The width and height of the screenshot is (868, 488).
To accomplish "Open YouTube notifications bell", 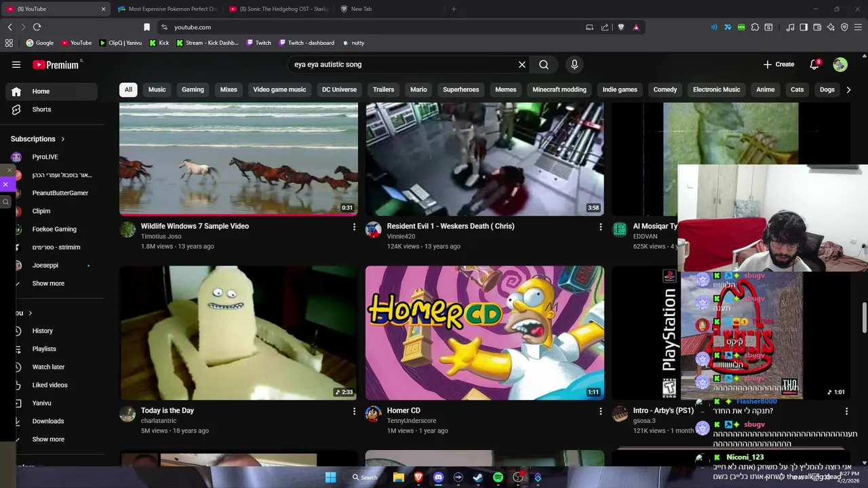I will 814,64.
